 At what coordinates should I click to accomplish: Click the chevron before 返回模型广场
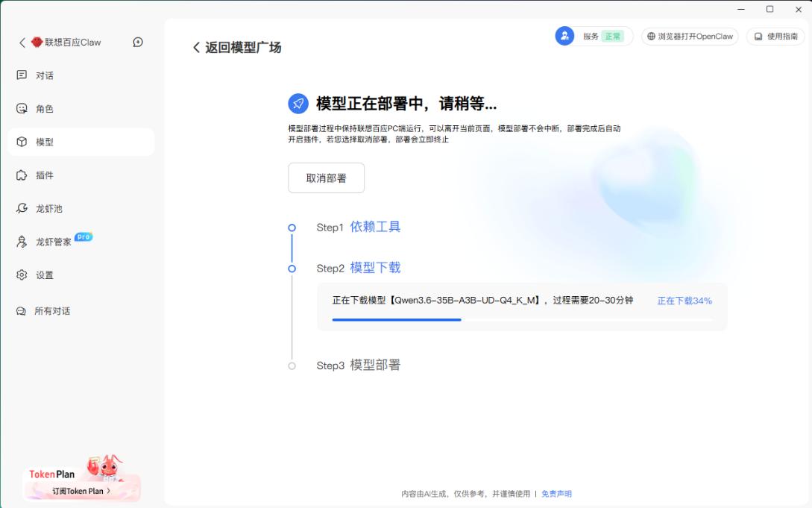click(x=196, y=48)
